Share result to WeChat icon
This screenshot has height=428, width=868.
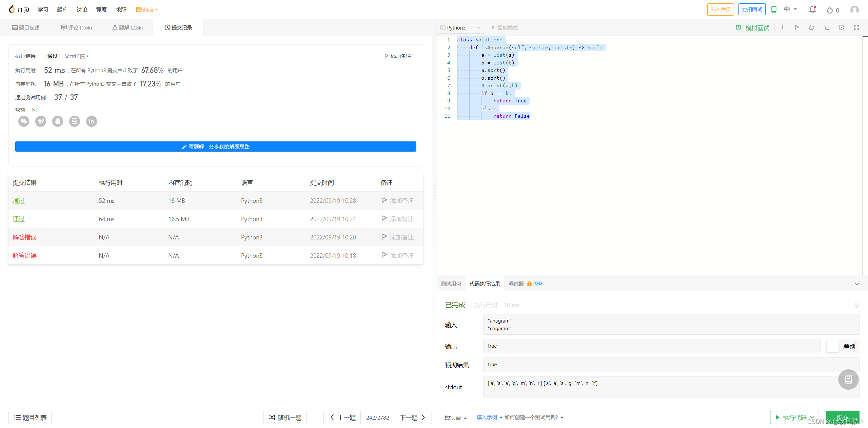click(24, 121)
